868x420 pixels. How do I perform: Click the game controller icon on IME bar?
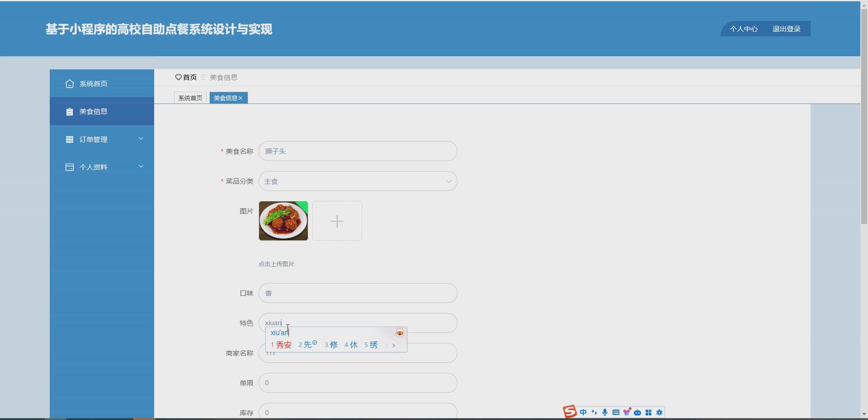(x=637, y=413)
